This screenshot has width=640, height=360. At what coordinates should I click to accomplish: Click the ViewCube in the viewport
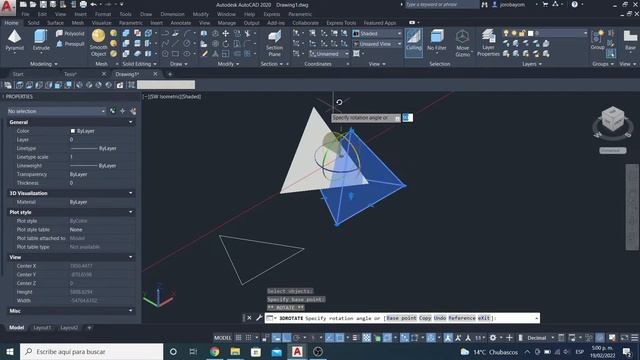612,120
